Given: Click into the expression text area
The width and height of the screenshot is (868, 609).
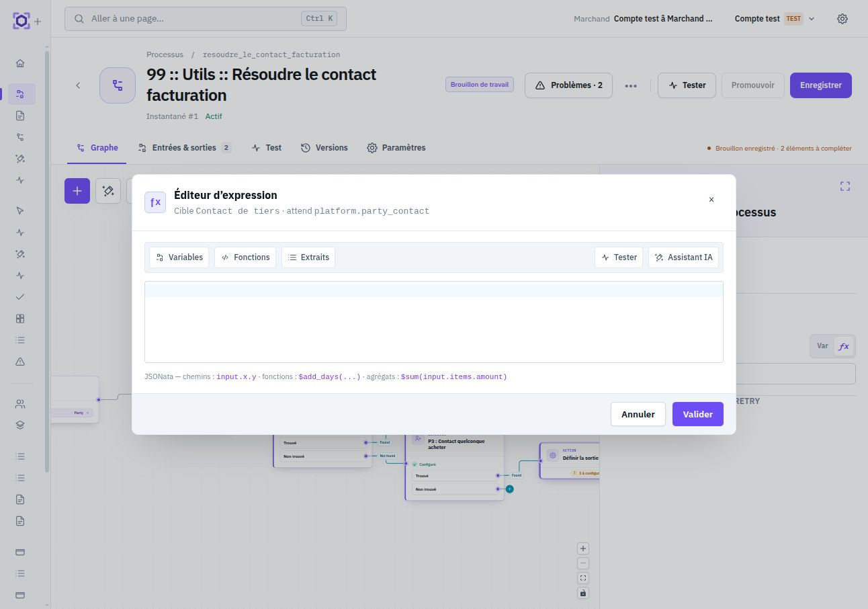Looking at the screenshot, I should click(434, 322).
